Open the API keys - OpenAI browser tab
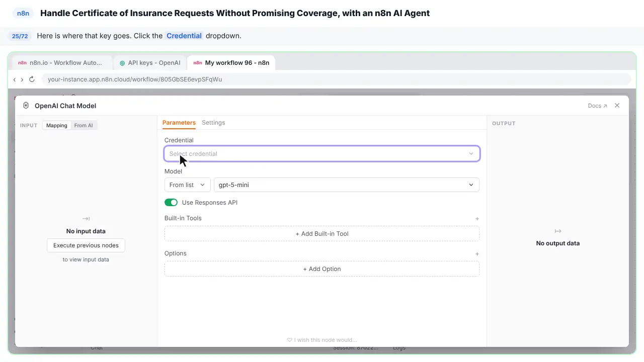 point(150,63)
